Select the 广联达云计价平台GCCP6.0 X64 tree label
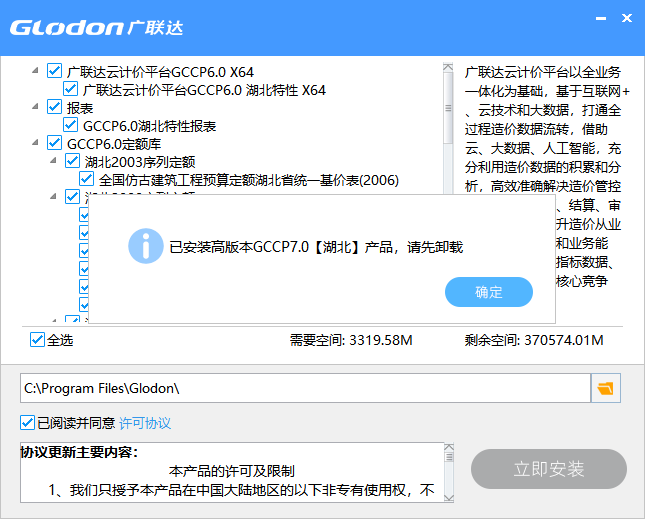The width and height of the screenshot is (645, 519). coord(160,72)
